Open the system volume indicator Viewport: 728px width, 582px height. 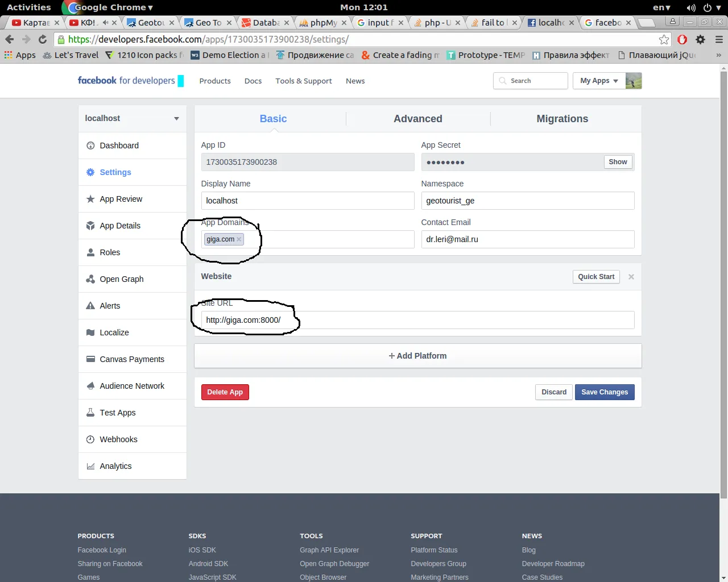pos(691,7)
